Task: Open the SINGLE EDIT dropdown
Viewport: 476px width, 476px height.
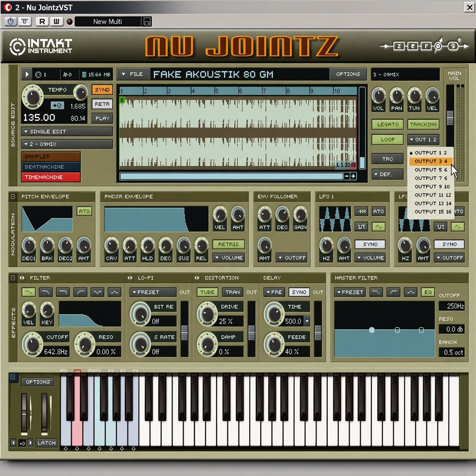Action: [x=67, y=132]
